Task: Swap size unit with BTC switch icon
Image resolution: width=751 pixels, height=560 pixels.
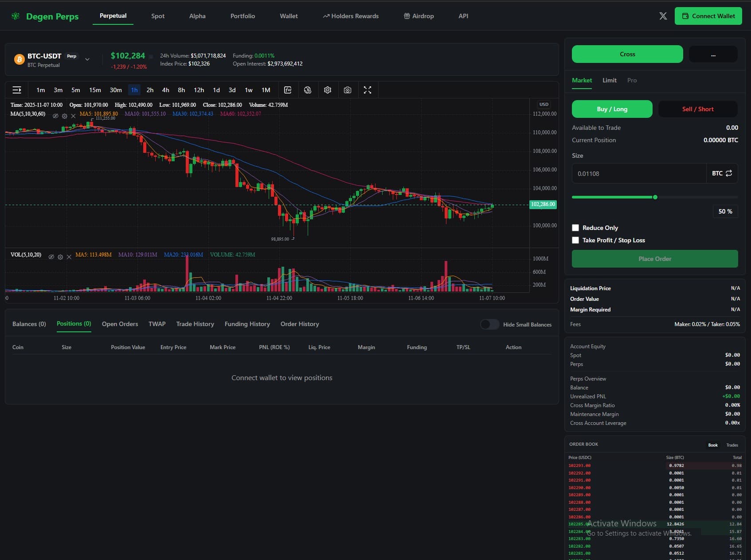Action: coord(729,173)
